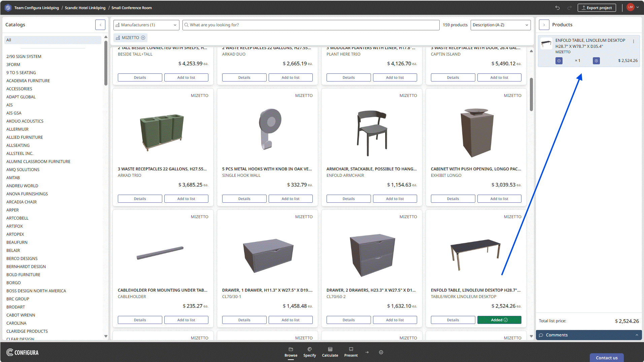The height and width of the screenshot is (362, 644).
Task: View details of Arkad Trio
Action: (x=140, y=199)
